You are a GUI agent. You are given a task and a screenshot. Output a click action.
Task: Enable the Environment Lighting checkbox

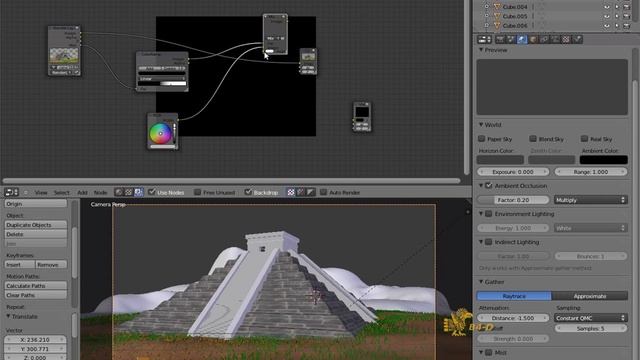click(489, 213)
